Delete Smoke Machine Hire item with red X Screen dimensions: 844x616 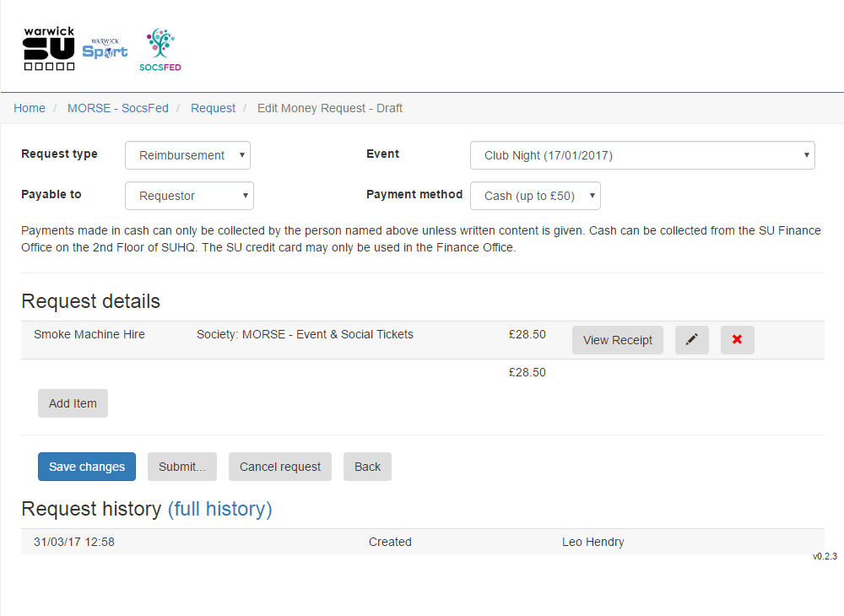click(738, 340)
